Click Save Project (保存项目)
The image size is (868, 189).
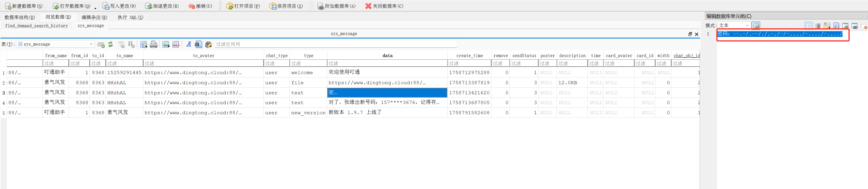[x=286, y=6]
